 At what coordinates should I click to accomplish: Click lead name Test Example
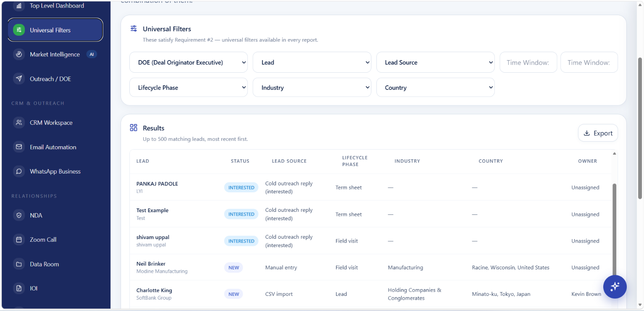[152, 210]
